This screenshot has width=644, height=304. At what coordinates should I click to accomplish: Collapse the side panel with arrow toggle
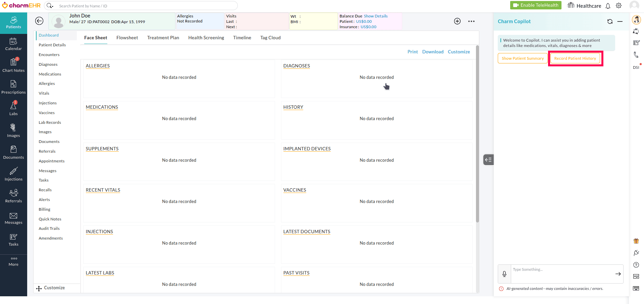tap(488, 160)
